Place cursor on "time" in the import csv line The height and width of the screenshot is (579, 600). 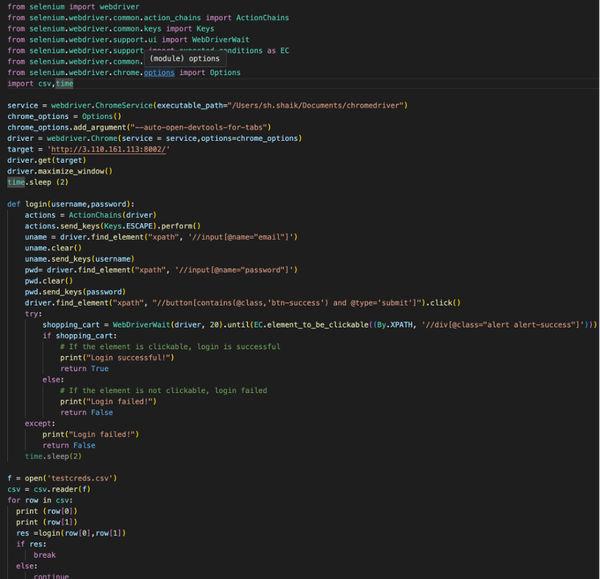[64, 84]
